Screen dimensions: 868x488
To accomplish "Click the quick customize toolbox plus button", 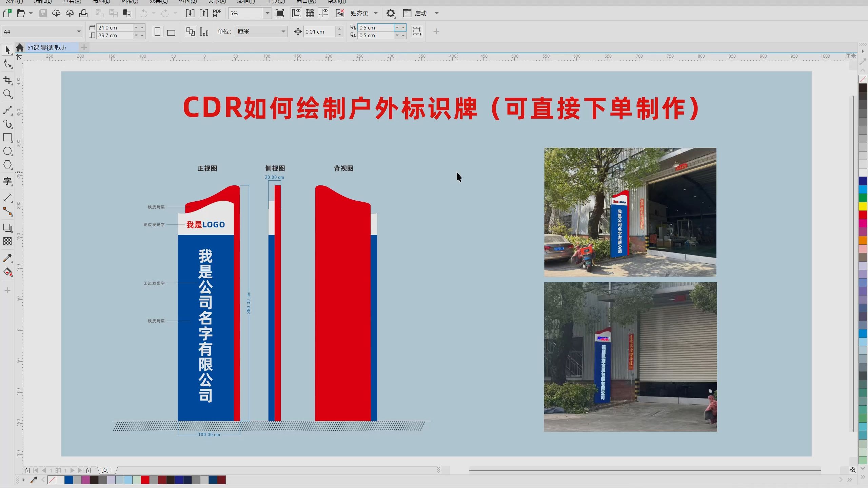I will (7, 290).
